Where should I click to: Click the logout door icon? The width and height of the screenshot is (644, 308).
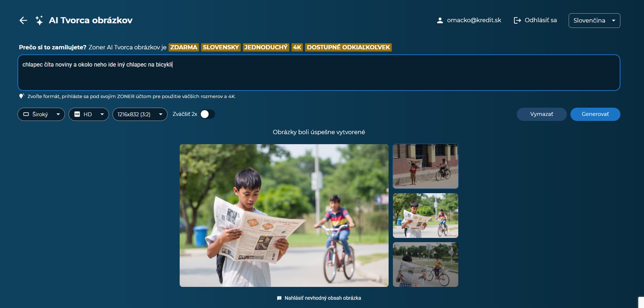517,21
